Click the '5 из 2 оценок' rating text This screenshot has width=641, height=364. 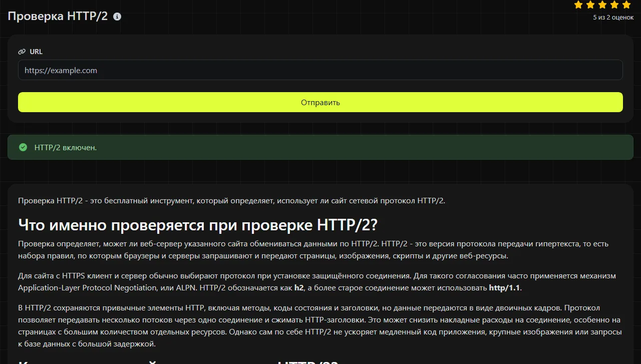[x=613, y=18]
